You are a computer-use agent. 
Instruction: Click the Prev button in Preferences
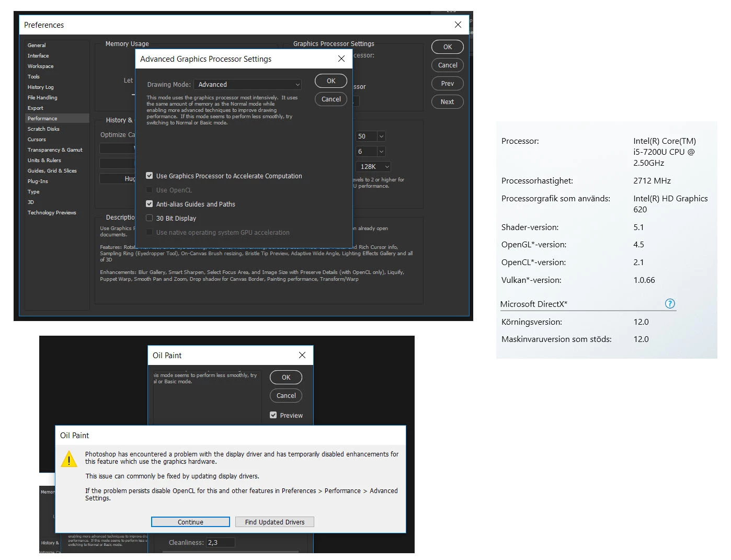tap(448, 84)
